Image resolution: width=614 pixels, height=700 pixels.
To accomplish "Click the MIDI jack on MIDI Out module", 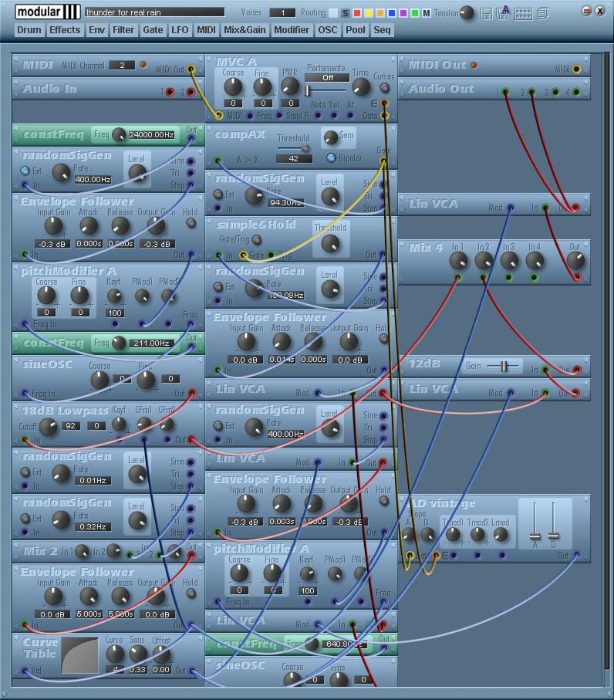I will (576, 69).
